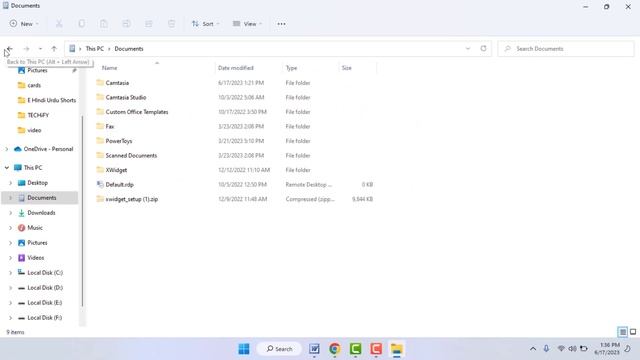Screen dimensions: 640x360
Task: Switch to Large icons view button
Action: click(633, 332)
